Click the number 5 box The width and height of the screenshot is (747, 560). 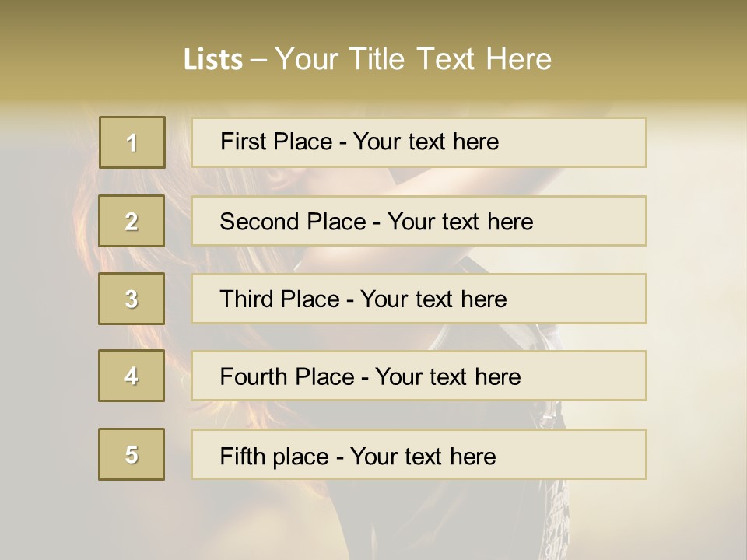coord(132,454)
